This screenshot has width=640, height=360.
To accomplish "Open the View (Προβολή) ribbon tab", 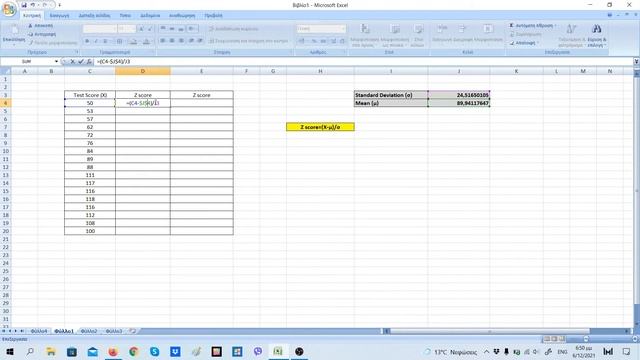I will click(x=213, y=16).
